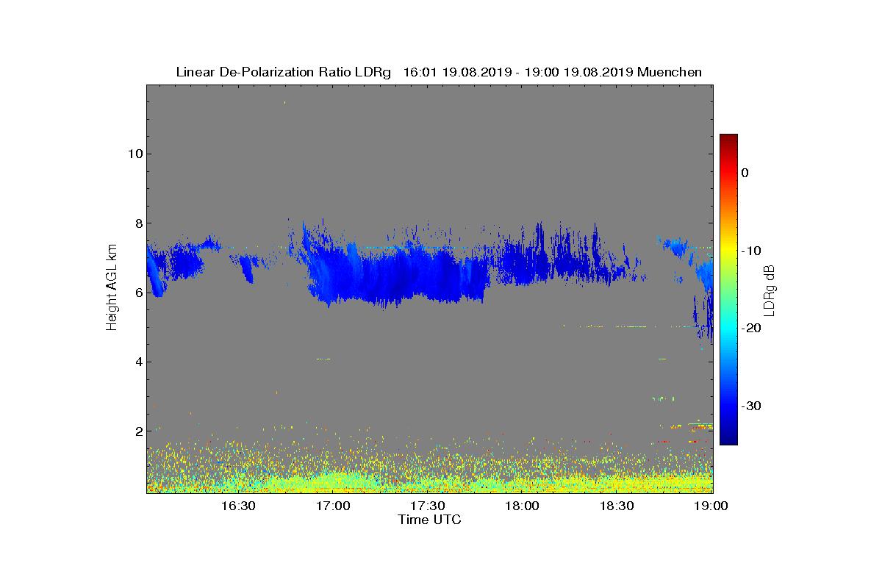Click the "Height AGL km" axis label
Viewport: 882px width, 588px height.
pyautogui.click(x=112, y=289)
